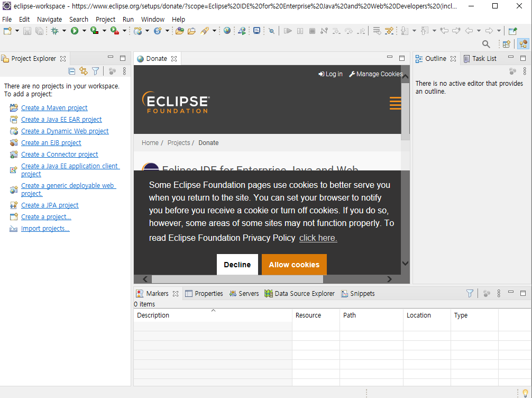532x398 pixels.
Task: Click the Disconnect debug icon
Action: (x=324, y=31)
